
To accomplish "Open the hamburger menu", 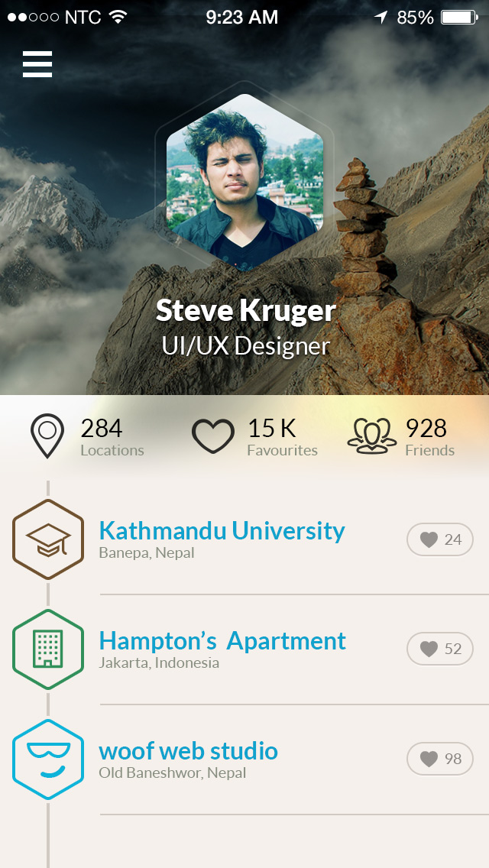I will (x=37, y=63).
